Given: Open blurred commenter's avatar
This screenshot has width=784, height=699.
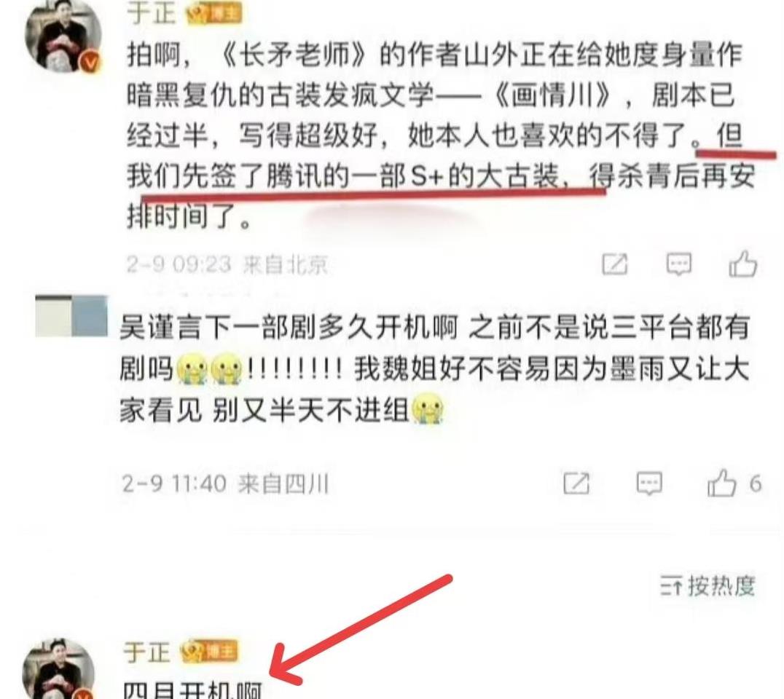Looking at the screenshot, I should tap(71, 316).
